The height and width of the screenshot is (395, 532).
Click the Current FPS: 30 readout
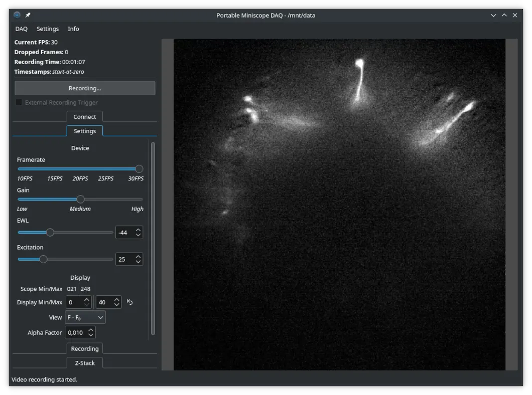(36, 42)
